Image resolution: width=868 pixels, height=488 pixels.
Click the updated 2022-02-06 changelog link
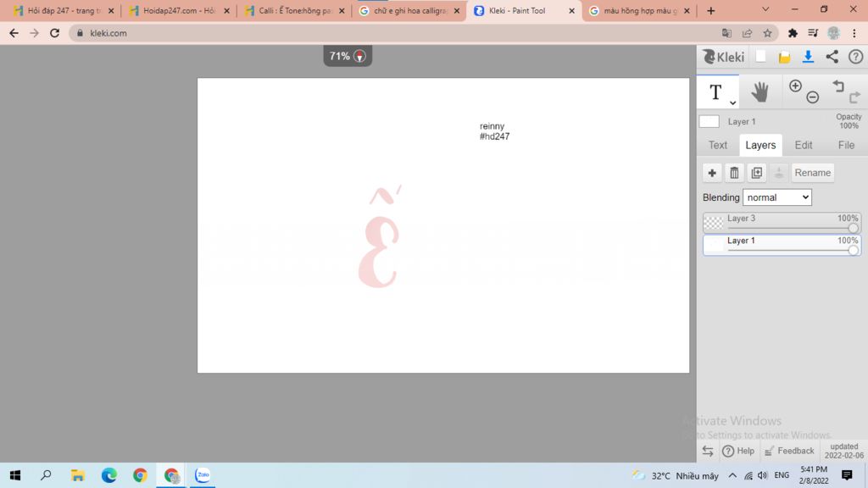[843, 451]
